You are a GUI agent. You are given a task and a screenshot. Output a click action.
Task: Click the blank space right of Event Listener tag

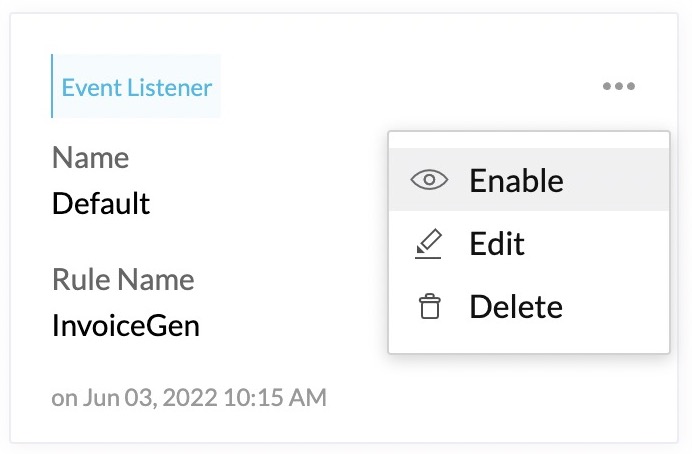[x=400, y=87]
